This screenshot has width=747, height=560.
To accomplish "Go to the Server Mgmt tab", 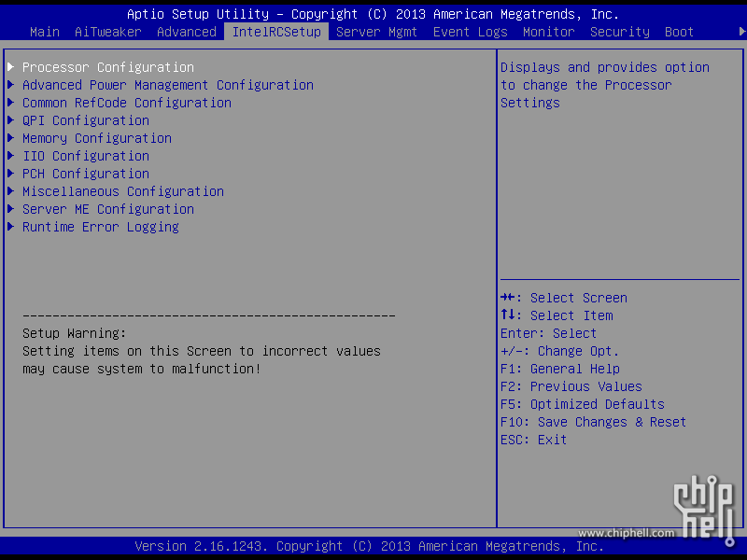I will (377, 32).
